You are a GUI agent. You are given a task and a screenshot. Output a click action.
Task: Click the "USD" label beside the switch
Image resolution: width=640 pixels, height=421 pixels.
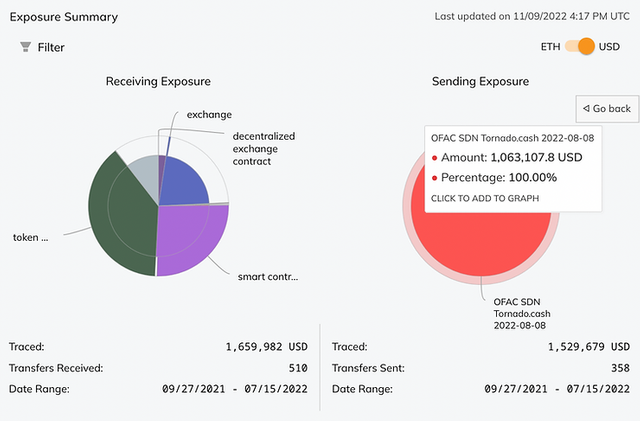click(x=609, y=47)
